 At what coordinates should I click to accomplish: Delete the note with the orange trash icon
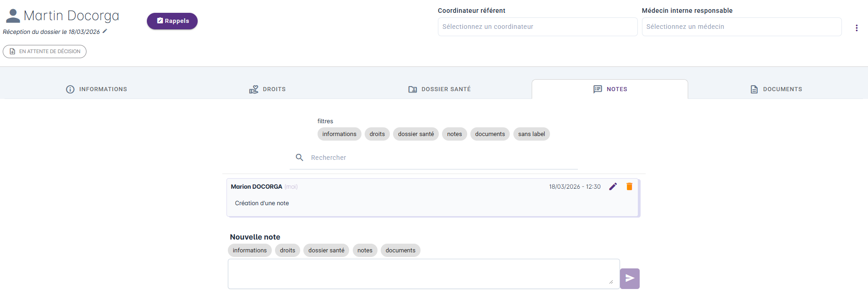click(629, 186)
